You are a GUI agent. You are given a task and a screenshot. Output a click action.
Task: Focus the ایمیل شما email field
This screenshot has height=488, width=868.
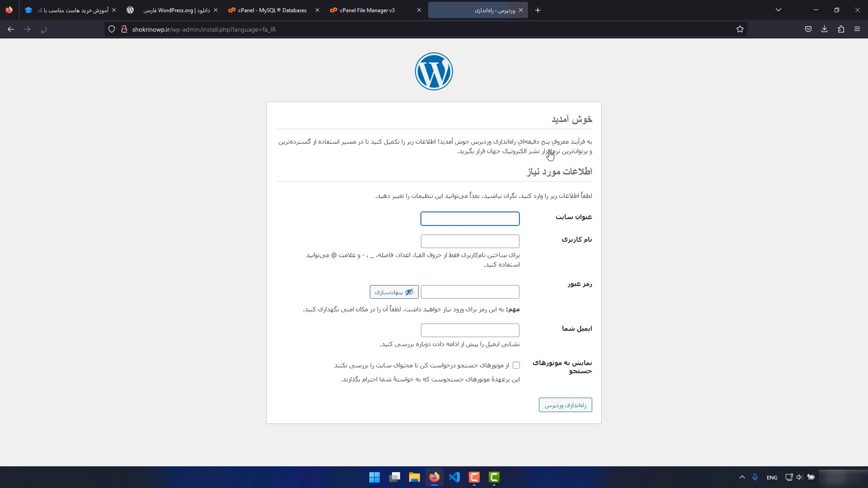[470, 330]
